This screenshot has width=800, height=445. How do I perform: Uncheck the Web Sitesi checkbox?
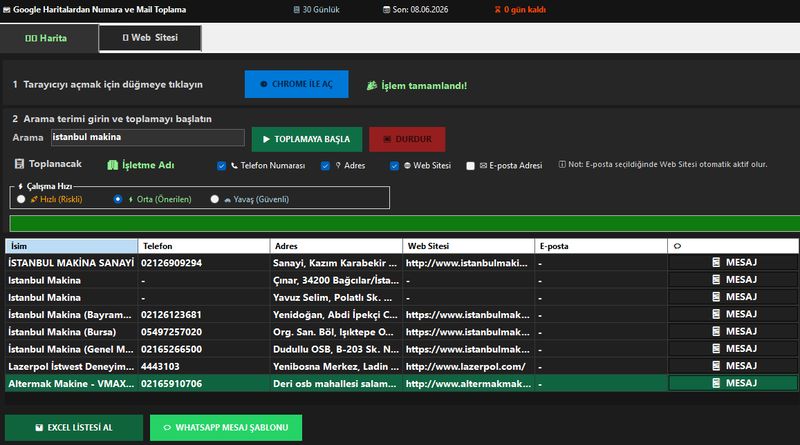pos(394,166)
